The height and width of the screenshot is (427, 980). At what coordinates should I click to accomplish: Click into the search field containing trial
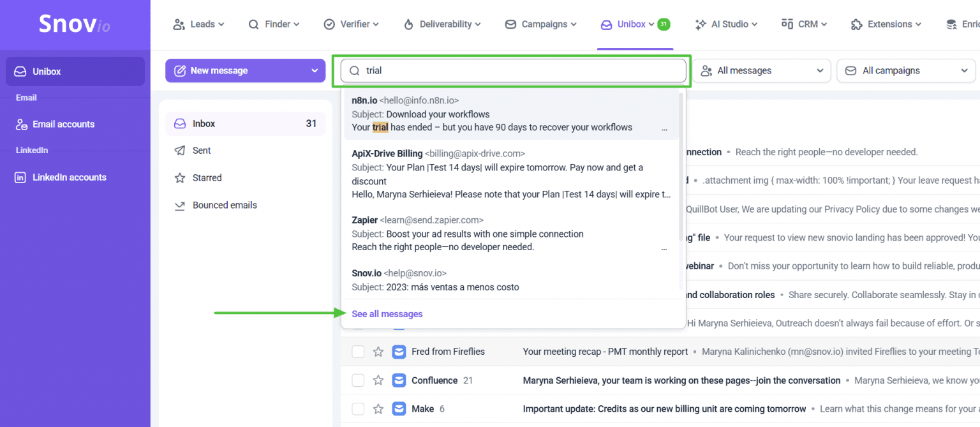(522, 71)
